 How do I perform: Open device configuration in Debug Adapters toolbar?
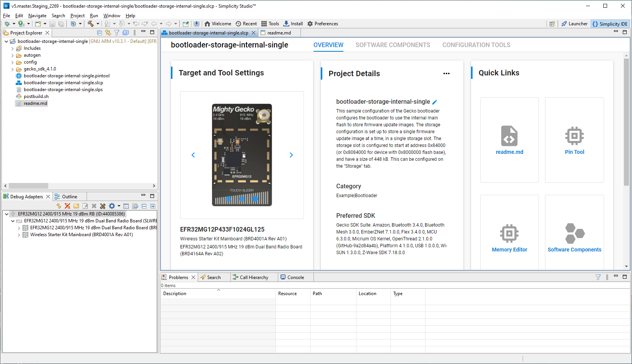pos(102,206)
